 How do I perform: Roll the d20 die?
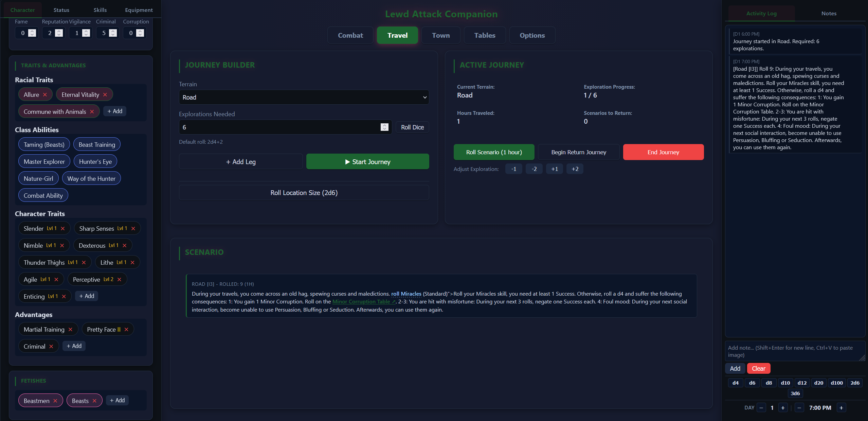(818, 383)
